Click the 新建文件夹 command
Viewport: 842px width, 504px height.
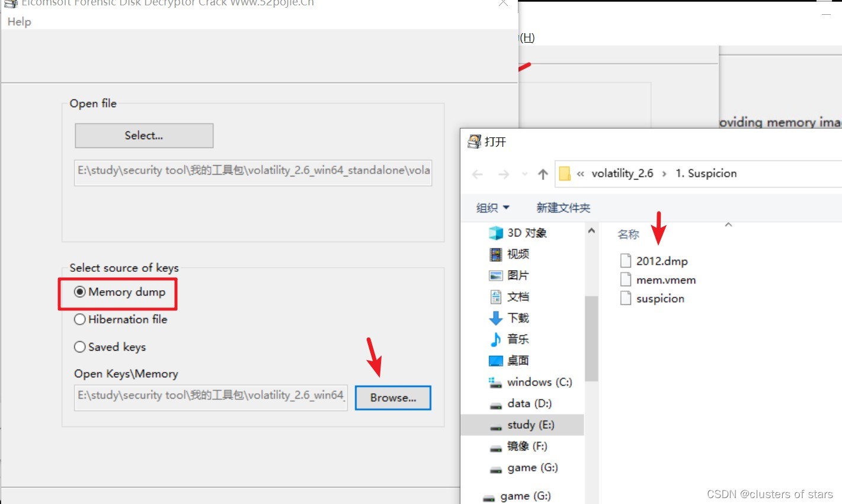(x=562, y=207)
